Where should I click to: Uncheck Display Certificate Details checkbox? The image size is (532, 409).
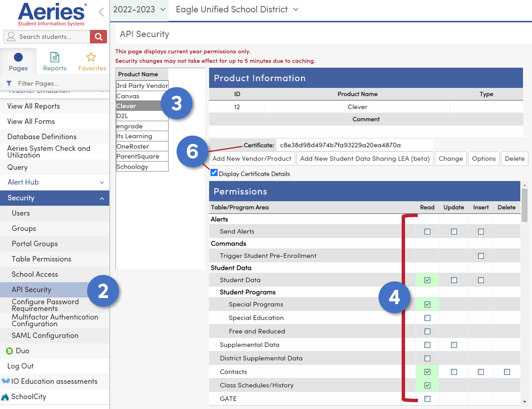click(214, 173)
